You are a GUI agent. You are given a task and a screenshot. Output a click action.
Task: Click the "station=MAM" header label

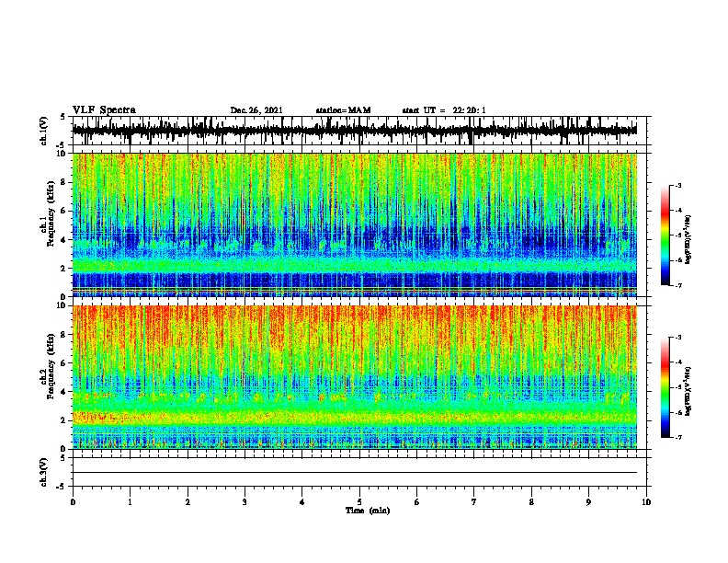(343, 110)
